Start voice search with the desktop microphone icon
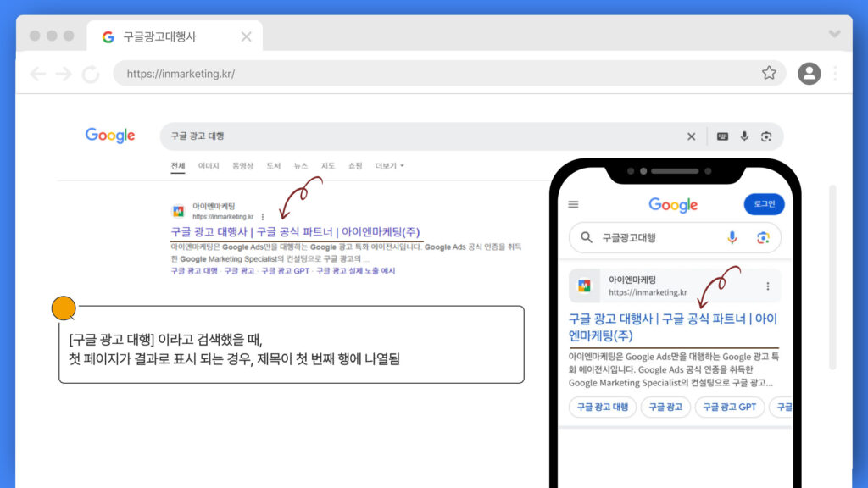 [x=744, y=136]
